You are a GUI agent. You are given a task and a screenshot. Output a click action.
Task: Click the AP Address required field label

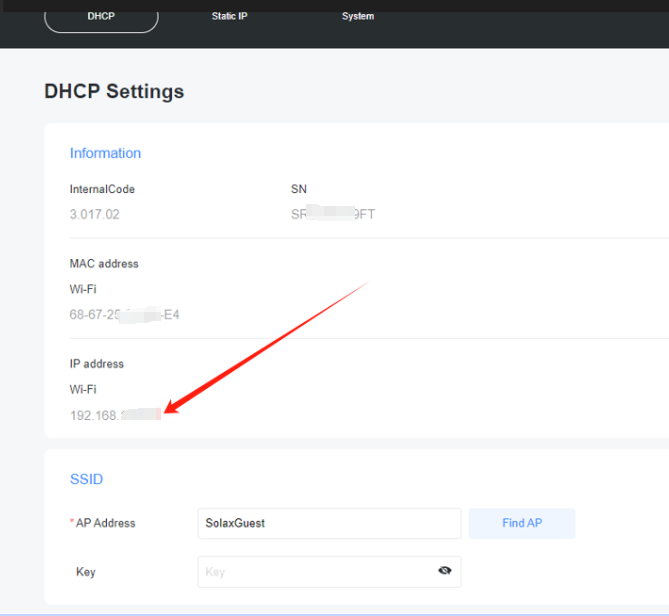(x=104, y=523)
